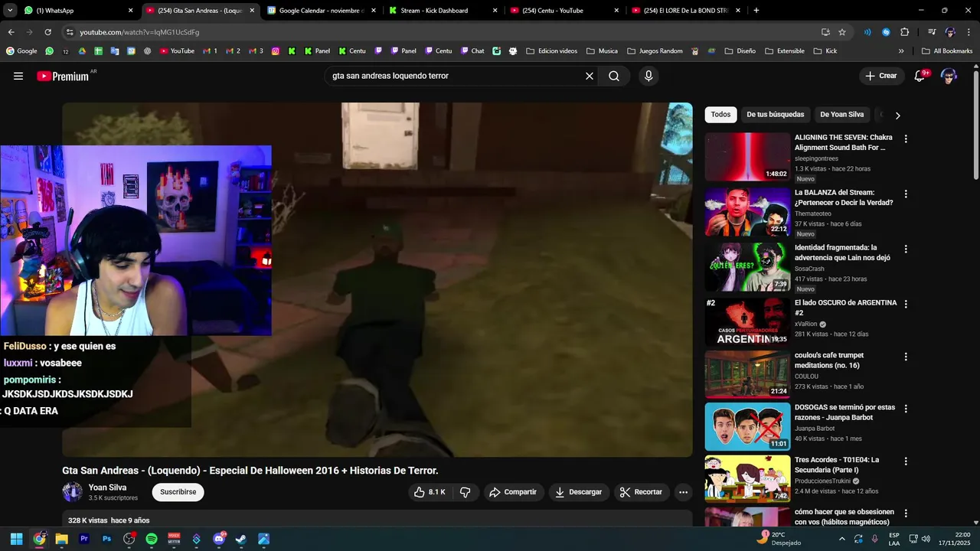980x551 pixels.
Task: Open the YouTube guide hamburger menu
Action: [x=18, y=76]
